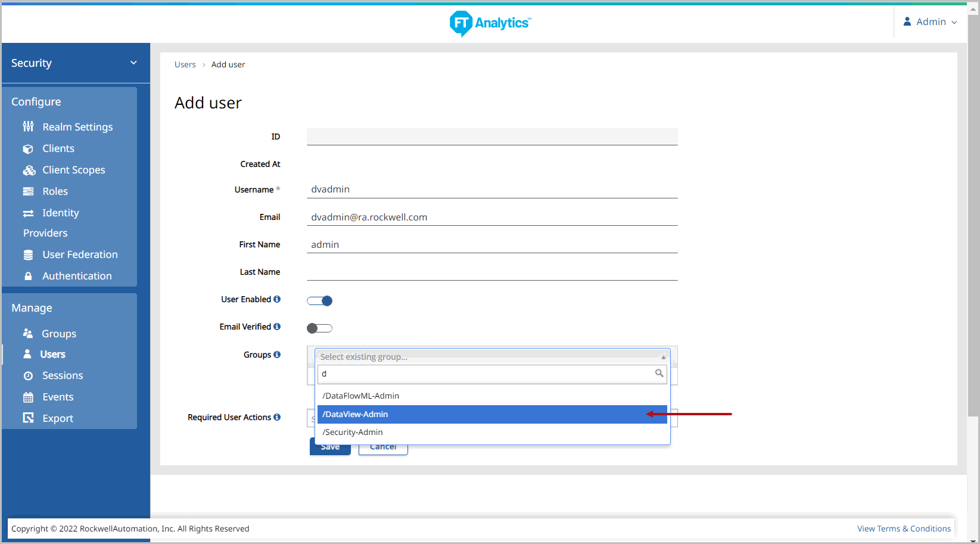This screenshot has height=544, width=980.
Task: Click the FT Analytics logo
Action: pos(490,23)
